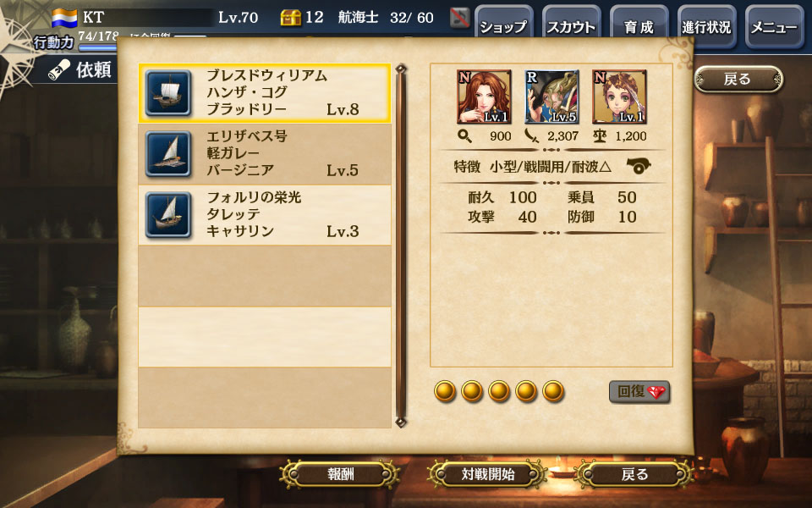This screenshot has width=812, height=508.
Task: Select the ハンザ・コグ ship icon
Action: coord(167,93)
